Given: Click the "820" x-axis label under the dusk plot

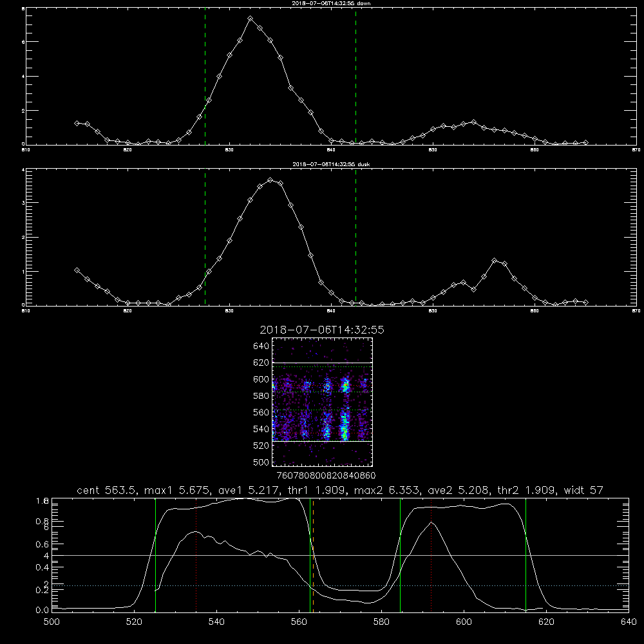Looking at the screenshot, I should pos(128,311).
